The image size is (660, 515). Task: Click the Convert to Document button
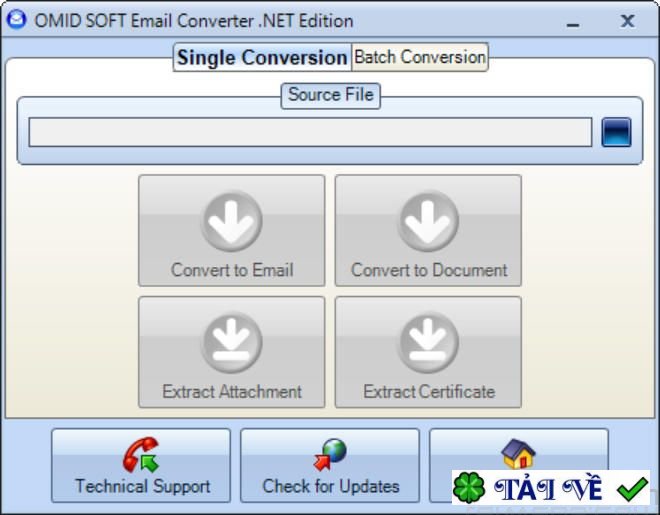[x=428, y=231]
